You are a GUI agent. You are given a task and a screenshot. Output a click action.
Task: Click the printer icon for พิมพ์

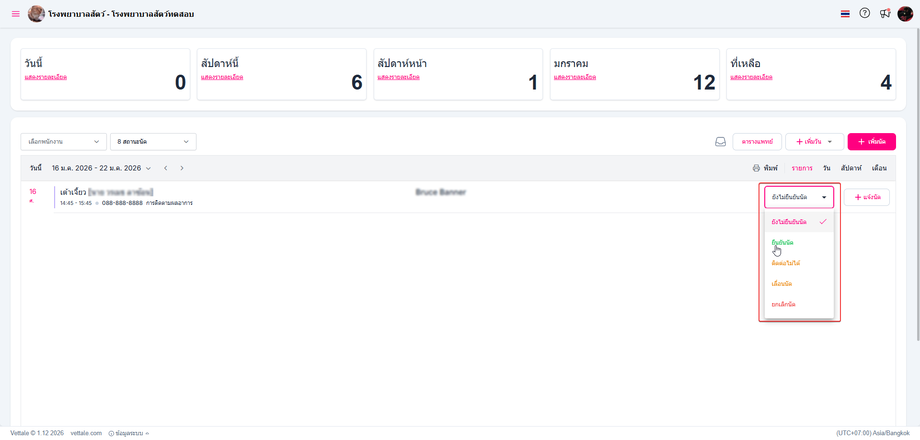tap(756, 168)
